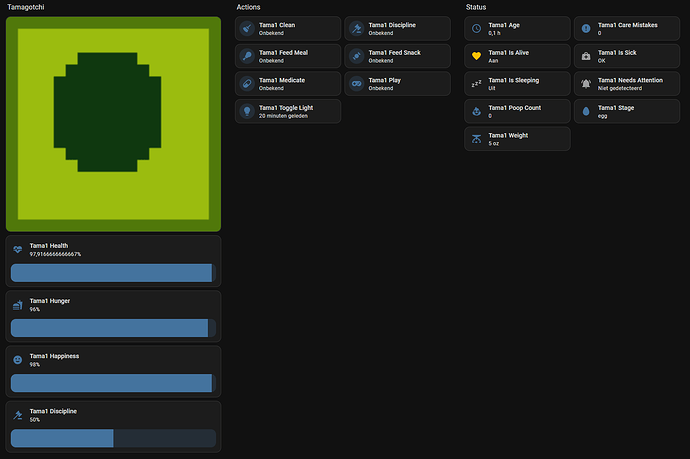Click the Tama1 Happiness progress bar
This screenshot has height=459, width=690.
(x=113, y=383)
